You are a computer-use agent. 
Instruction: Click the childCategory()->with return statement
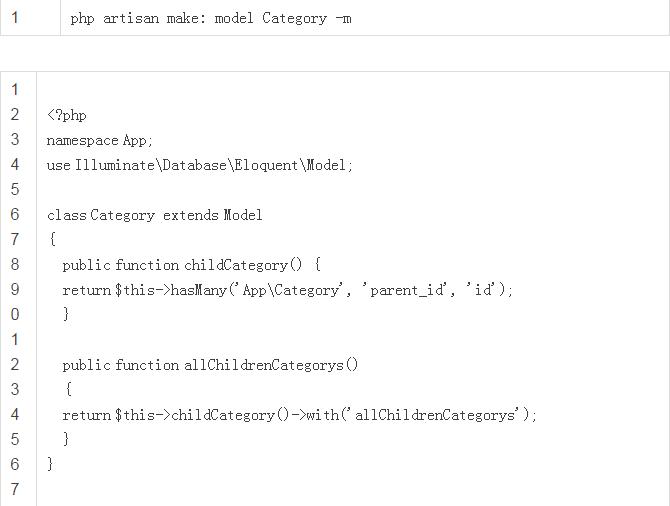(x=299, y=415)
